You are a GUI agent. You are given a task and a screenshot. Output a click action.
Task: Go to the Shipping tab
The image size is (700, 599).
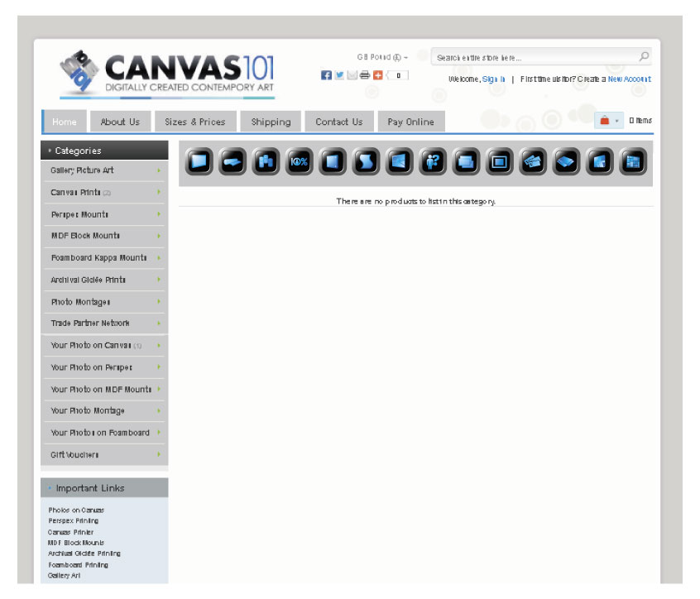coord(271,122)
